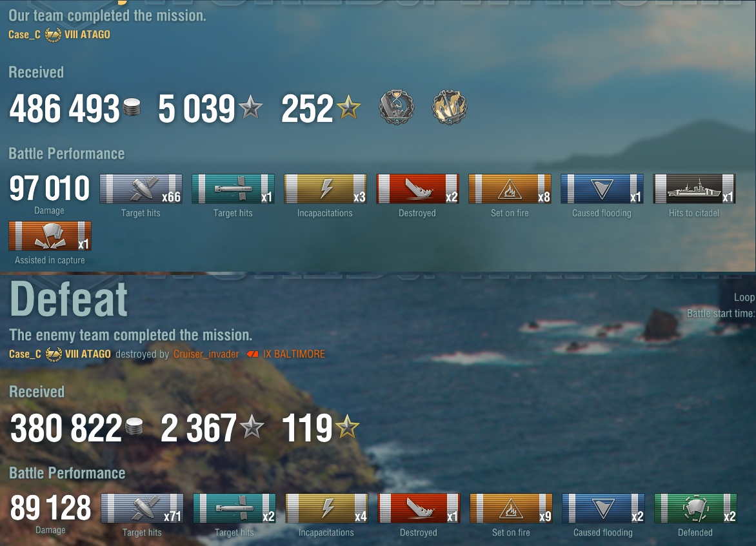The image size is (756, 546).
Task: Select the x3 Incapacitations ribbon
Action: [x=326, y=188]
